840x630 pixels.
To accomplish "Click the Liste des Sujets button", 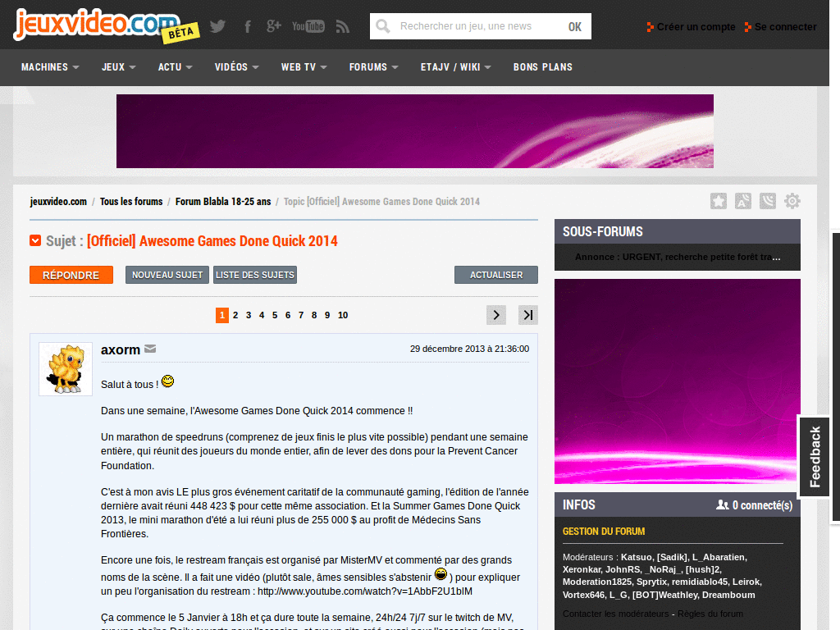I will coord(255,275).
